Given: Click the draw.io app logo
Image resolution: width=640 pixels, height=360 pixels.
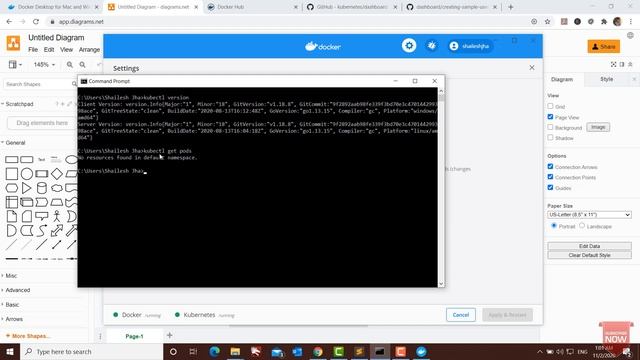Looking at the screenshot, I should (x=13, y=43).
